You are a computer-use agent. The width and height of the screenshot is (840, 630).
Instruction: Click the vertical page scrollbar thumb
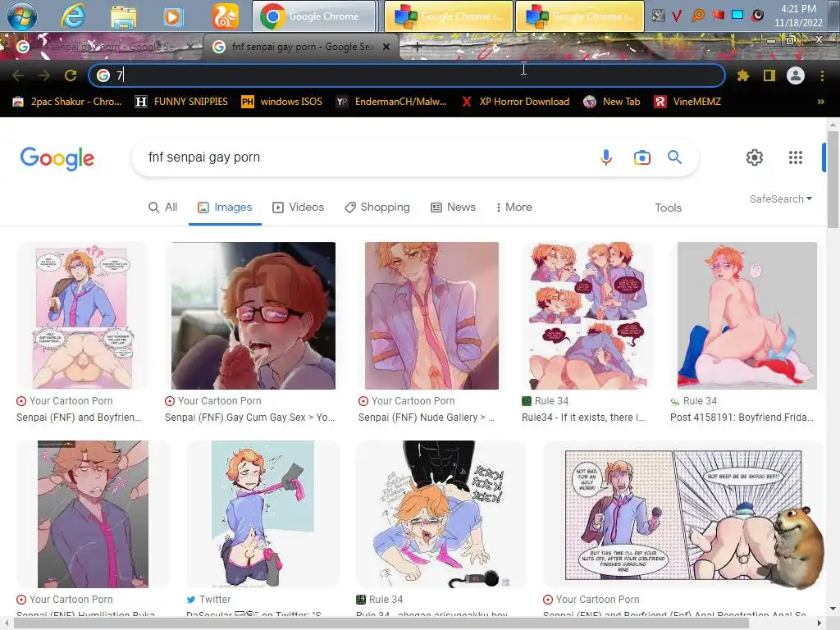pos(833,180)
